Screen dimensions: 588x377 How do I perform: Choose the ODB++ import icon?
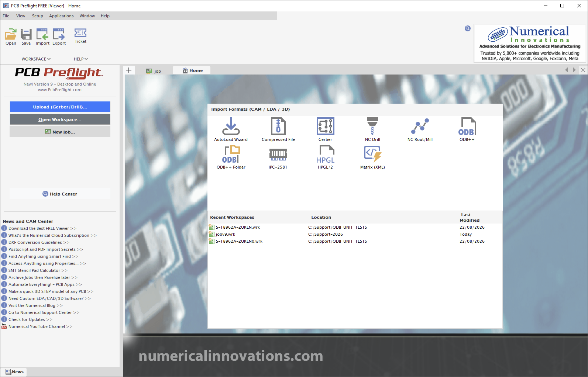point(467,129)
